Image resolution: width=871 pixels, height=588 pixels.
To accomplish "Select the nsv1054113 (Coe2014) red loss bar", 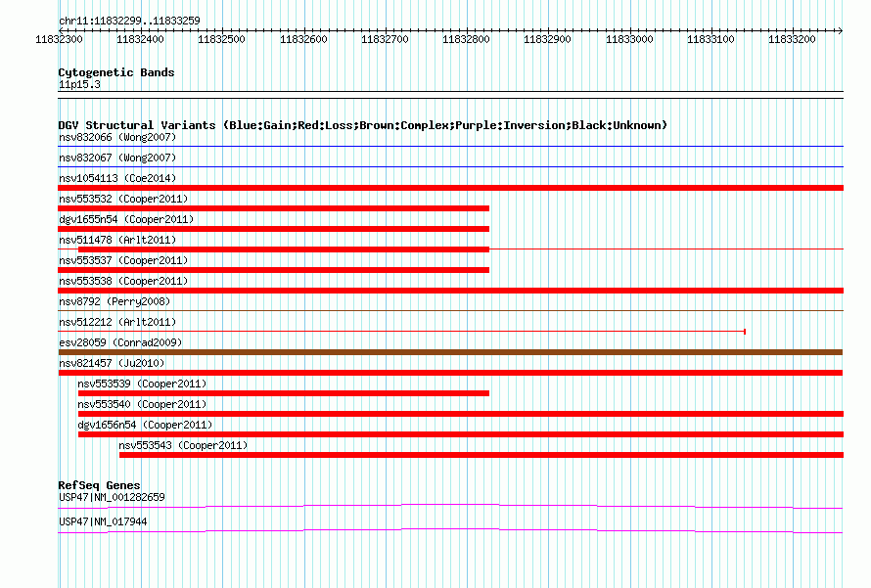I will coord(450,188).
